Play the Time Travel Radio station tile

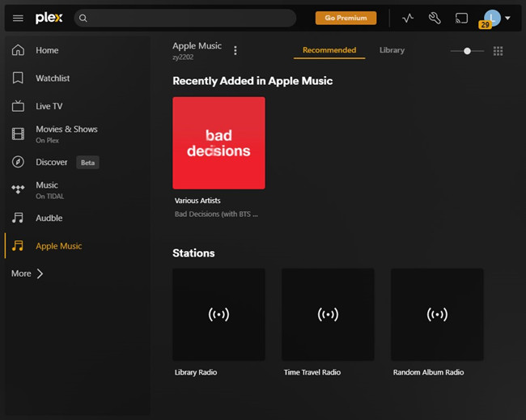coord(328,315)
